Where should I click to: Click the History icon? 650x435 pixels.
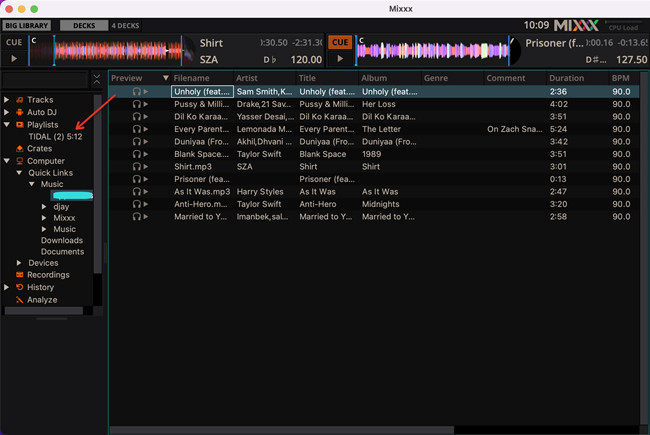(19, 287)
